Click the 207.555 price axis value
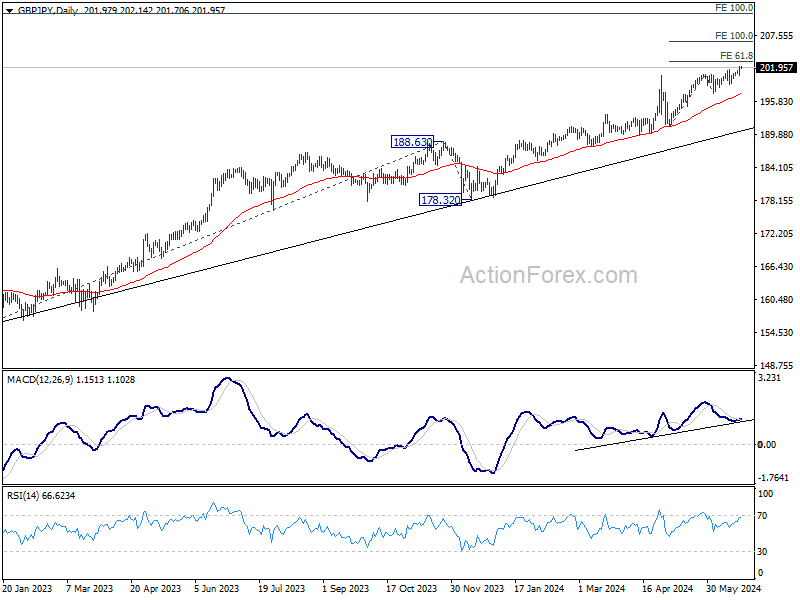Image resolution: width=800 pixels, height=600 pixels. point(777,36)
